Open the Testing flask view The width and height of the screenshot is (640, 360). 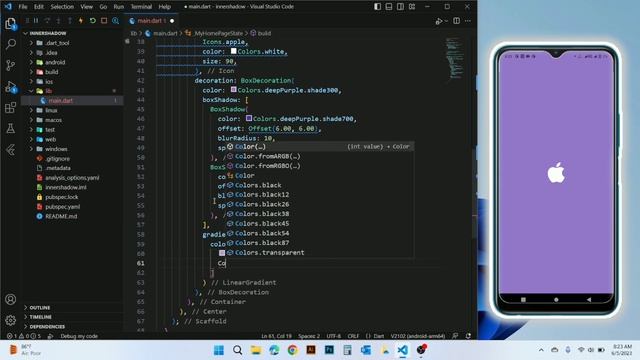[x=11, y=129]
